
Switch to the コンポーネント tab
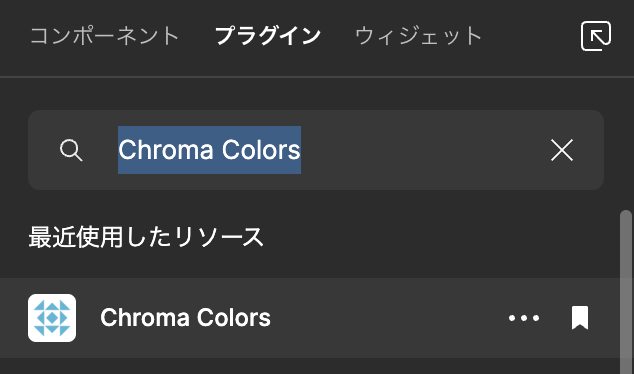point(105,36)
